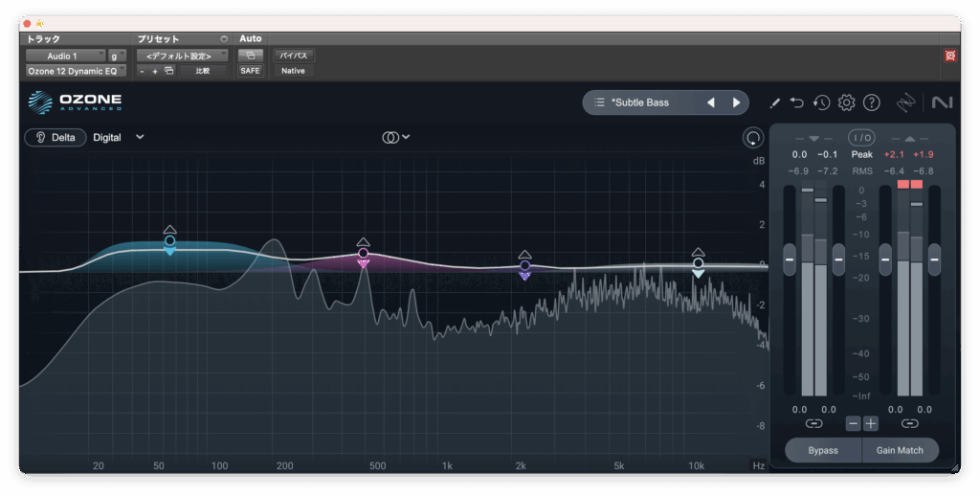Click the left output gain slider handle

tap(885, 259)
